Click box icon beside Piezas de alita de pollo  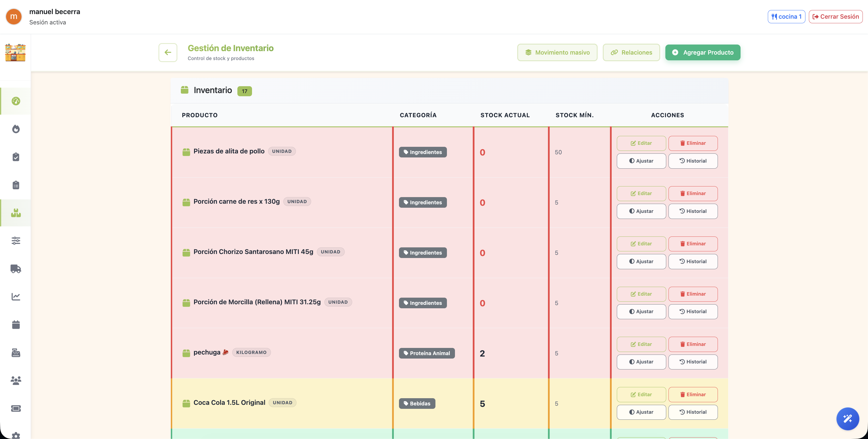click(186, 152)
